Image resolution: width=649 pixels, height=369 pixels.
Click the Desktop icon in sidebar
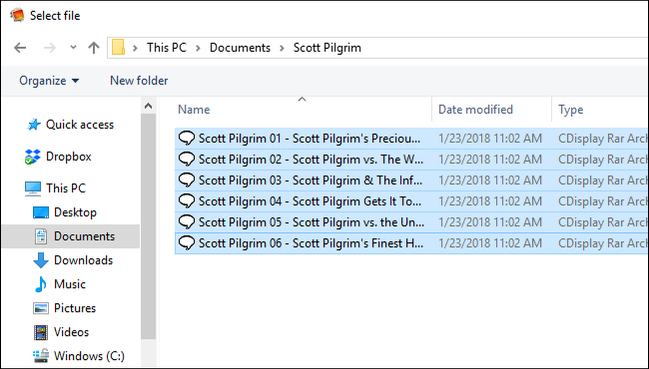click(x=41, y=212)
